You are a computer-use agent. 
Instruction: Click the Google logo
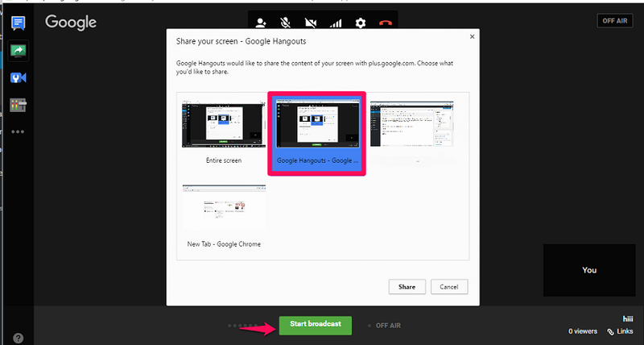71,23
